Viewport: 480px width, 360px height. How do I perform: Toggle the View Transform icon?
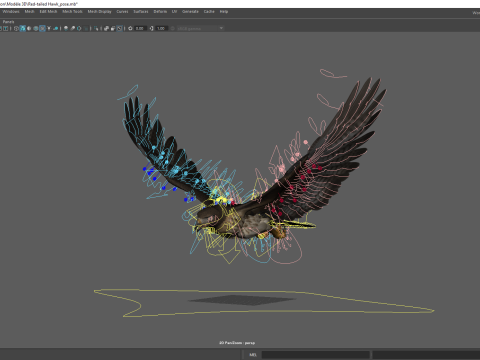[x=173, y=28]
